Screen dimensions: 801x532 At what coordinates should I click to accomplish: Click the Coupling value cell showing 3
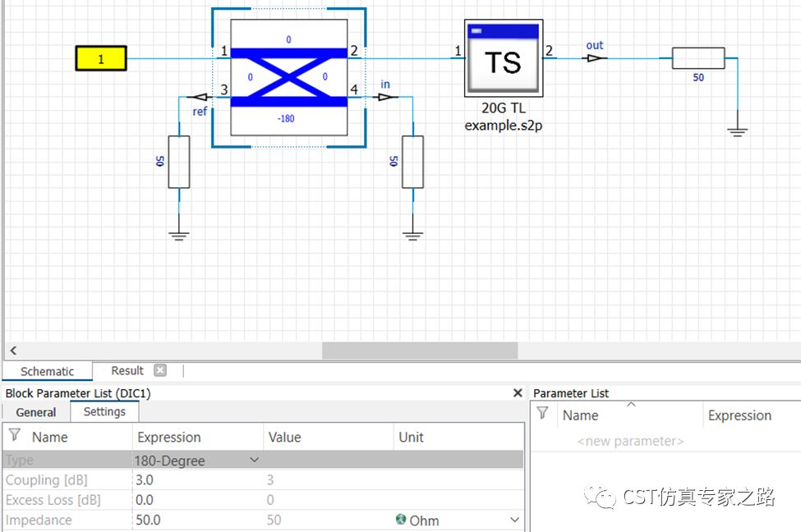pos(328,480)
